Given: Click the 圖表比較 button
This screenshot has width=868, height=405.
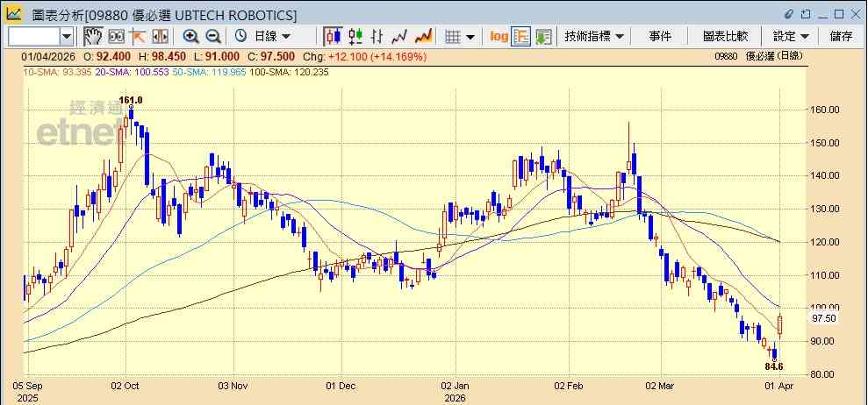Looking at the screenshot, I should (x=725, y=37).
